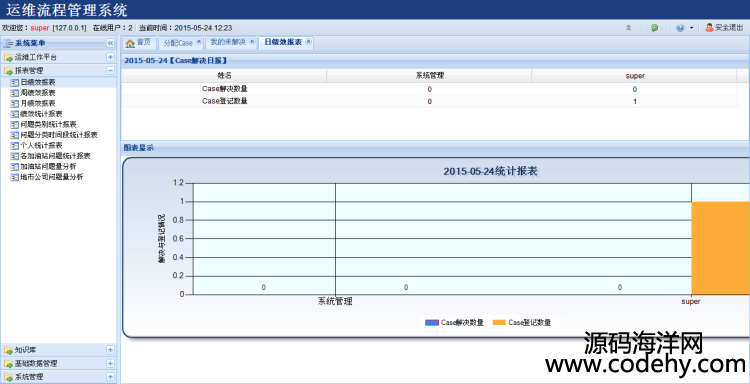Close the 日绩效报表 tab
This screenshot has height=384, width=750.
click(309, 42)
